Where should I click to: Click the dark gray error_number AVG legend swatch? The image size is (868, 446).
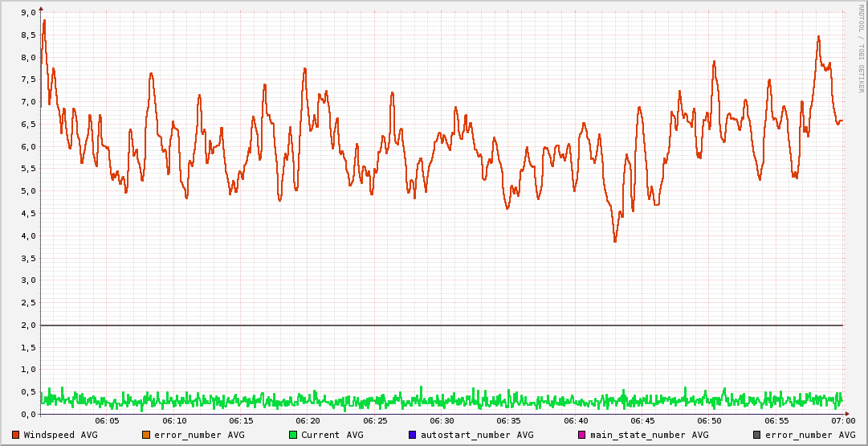[757, 435]
